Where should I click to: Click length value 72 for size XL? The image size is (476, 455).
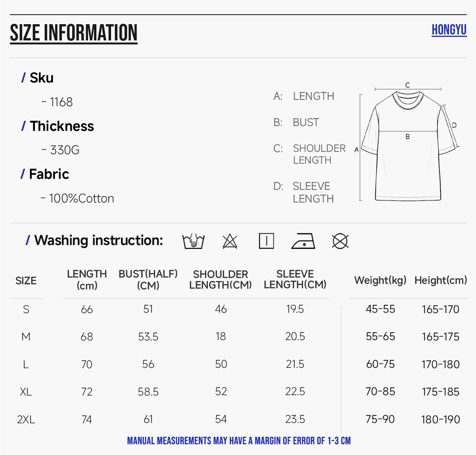click(x=87, y=392)
